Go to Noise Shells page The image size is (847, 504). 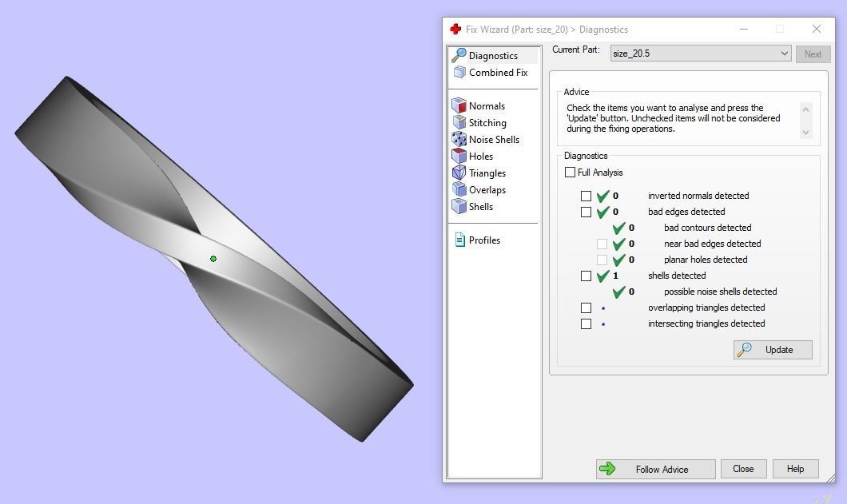click(494, 139)
